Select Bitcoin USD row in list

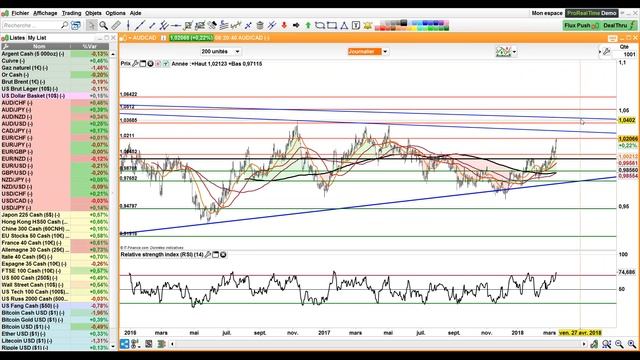tap(55, 327)
